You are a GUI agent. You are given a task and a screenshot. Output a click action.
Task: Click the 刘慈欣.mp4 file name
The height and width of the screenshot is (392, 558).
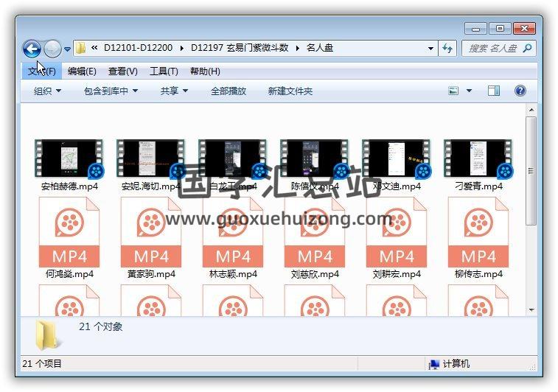pyautogui.click(x=315, y=274)
